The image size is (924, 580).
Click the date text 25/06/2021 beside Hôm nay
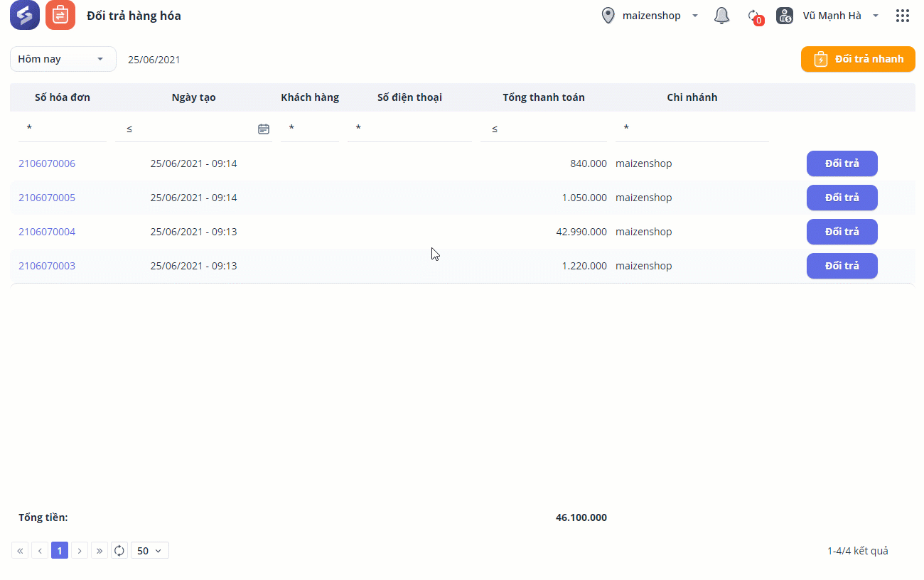tap(154, 60)
